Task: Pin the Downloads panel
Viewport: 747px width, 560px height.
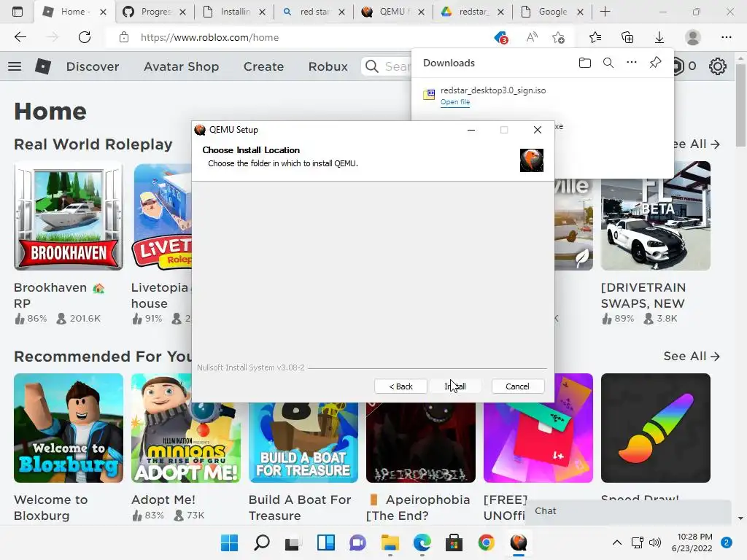Action: [656, 63]
